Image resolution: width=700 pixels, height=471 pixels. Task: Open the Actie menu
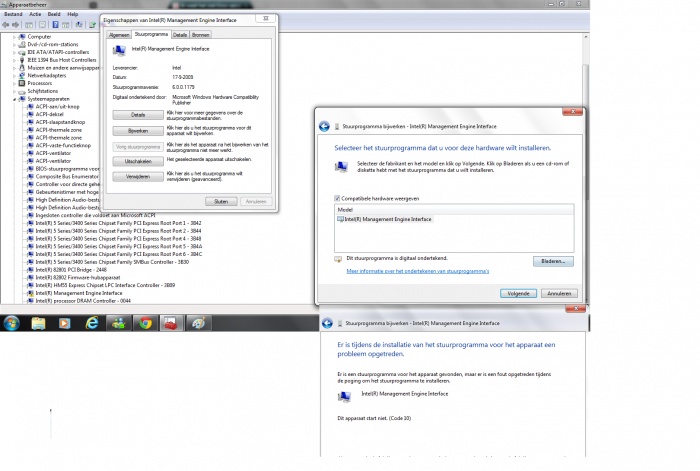[35, 14]
